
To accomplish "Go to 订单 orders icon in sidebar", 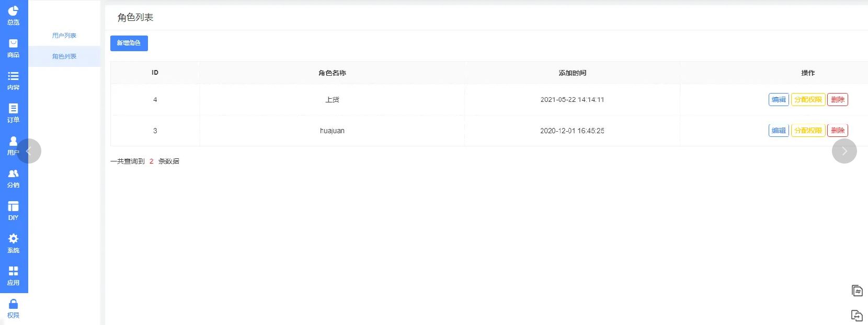I will 13,109.
